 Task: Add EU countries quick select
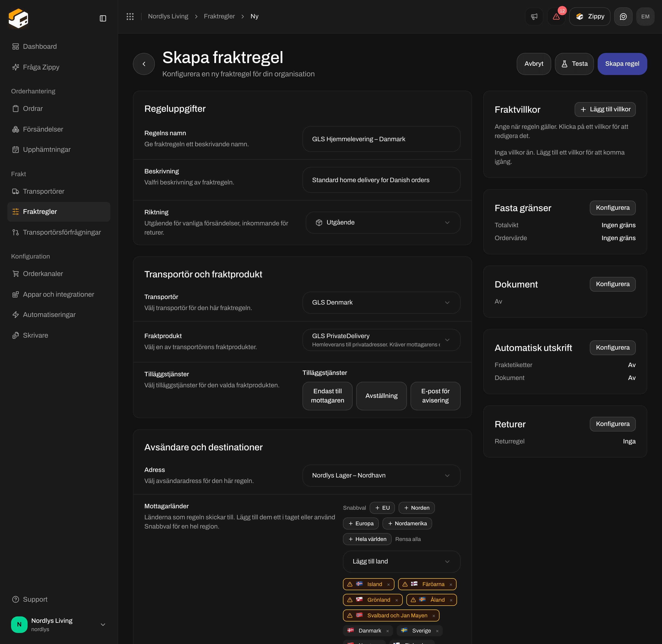coord(382,508)
